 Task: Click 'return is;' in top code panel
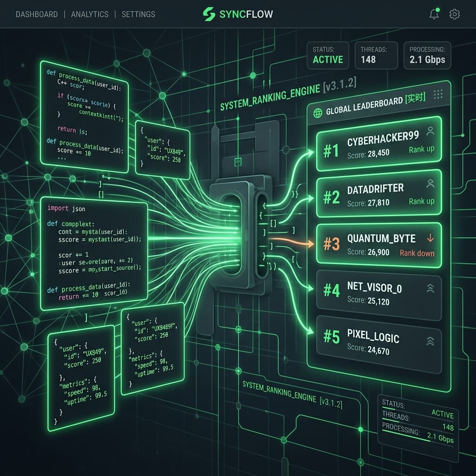coord(72,130)
